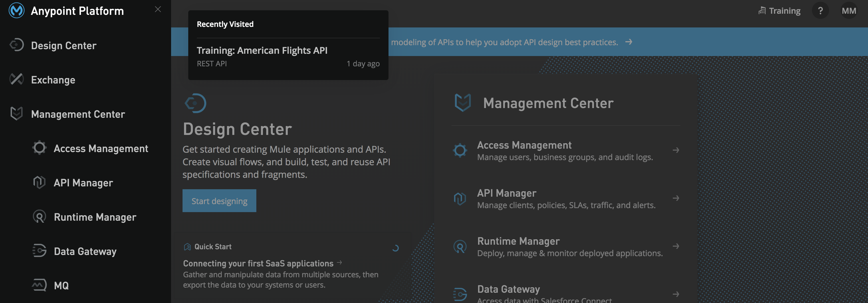Screen dimensions: 868x303
Task: Click the MuleSoft Anypoint Platform logo
Action: click(x=17, y=11)
